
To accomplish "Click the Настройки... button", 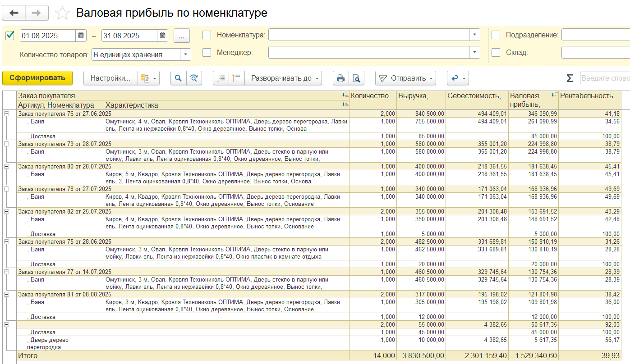I will pyautogui.click(x=110, y=78).
